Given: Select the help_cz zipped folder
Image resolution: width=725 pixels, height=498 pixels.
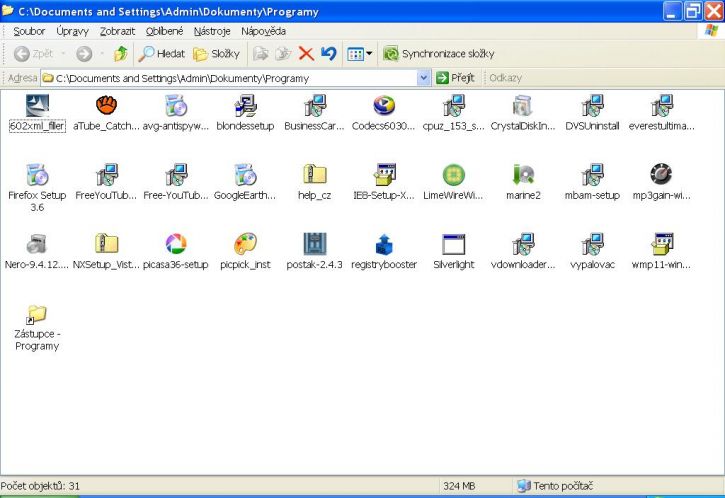Looking at the screenshot, I should (314, 175).
